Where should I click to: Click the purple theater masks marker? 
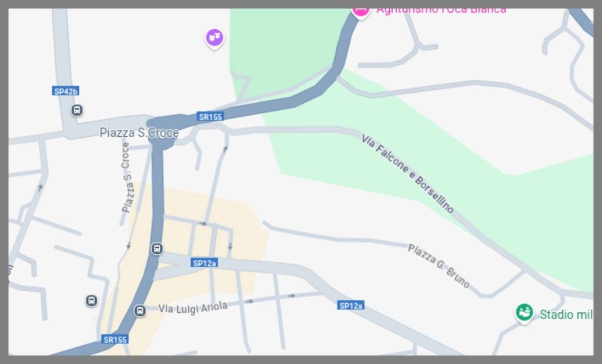click(x=214, y=38)
